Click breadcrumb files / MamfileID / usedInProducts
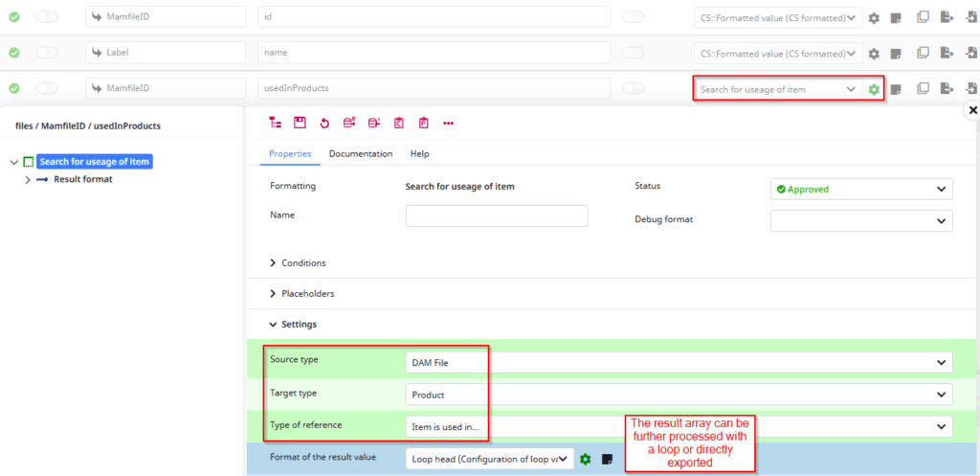 pos(87,125)
